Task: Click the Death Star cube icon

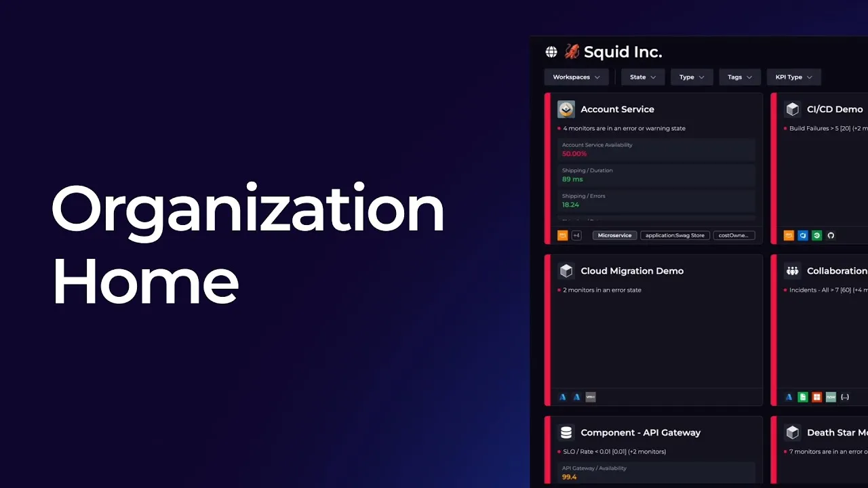Action: pyautogui.click(x=792, y=432)
